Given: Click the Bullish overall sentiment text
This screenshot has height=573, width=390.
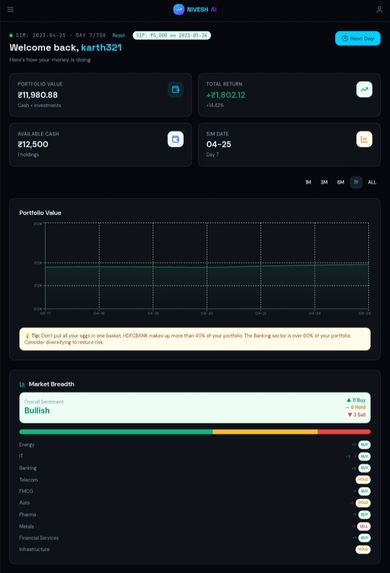Looking at the screenshot, I should coord(37,411).
